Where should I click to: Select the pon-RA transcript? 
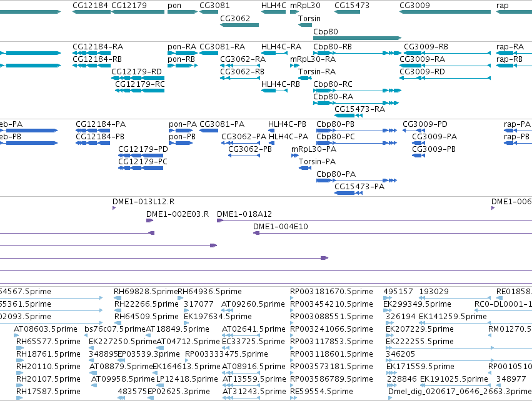point(182,46)
